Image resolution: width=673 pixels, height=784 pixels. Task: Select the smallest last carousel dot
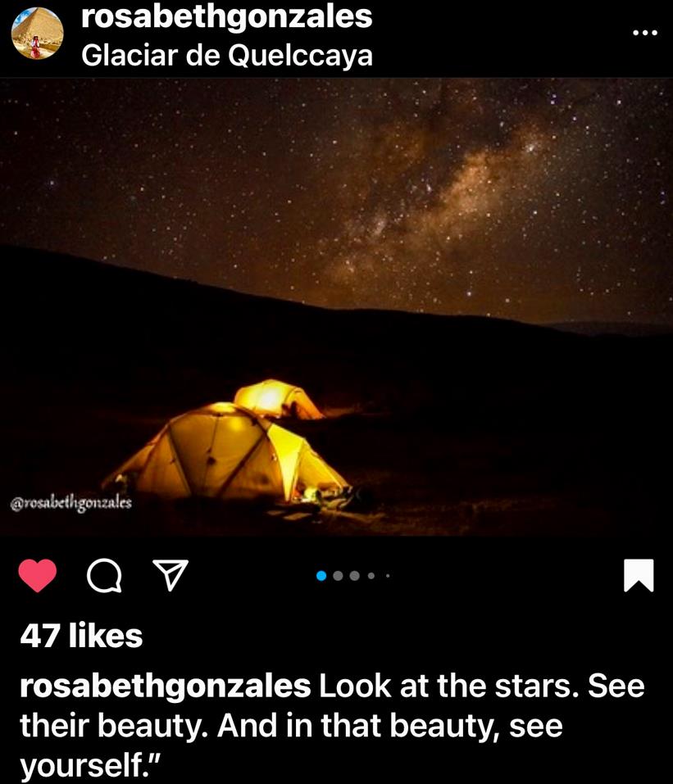388,576
